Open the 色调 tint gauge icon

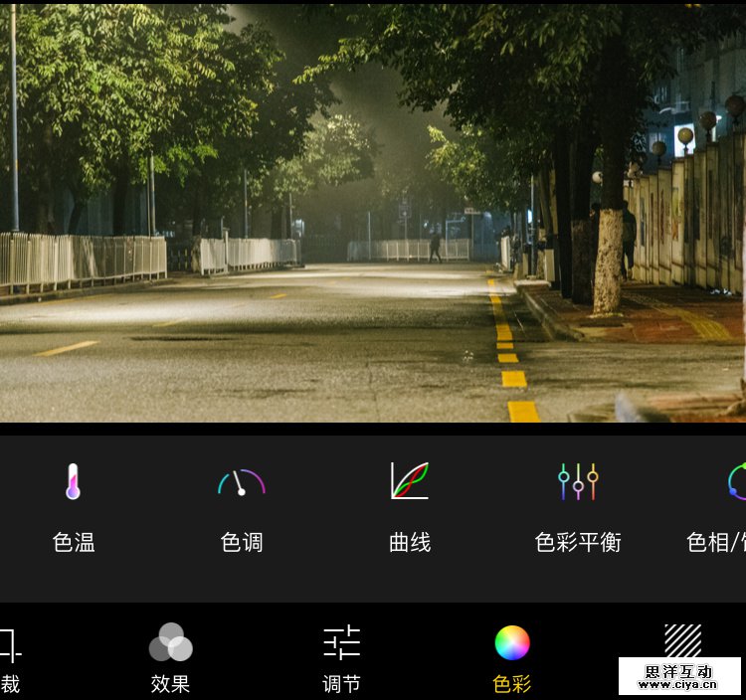click(x=241, y=482)
